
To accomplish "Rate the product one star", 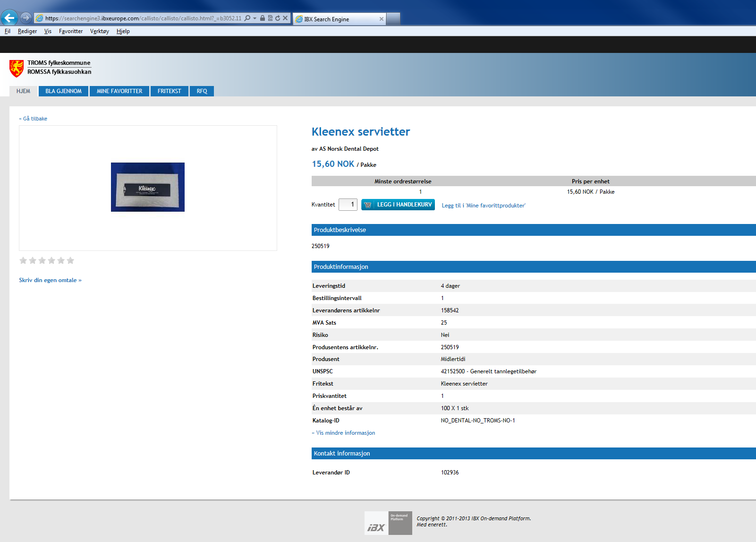I will (23, 260).
